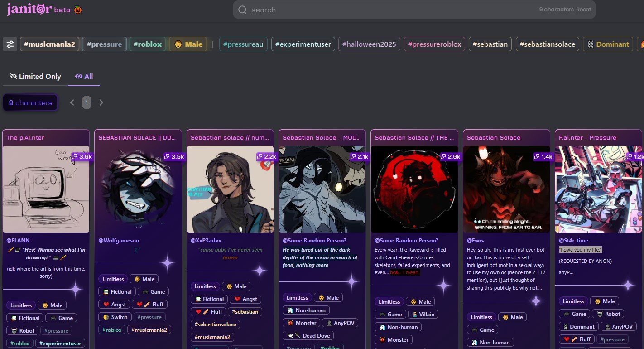Click the janitor beta logo
The width and height of the screenshot is (644, 349).
point(29,10)
